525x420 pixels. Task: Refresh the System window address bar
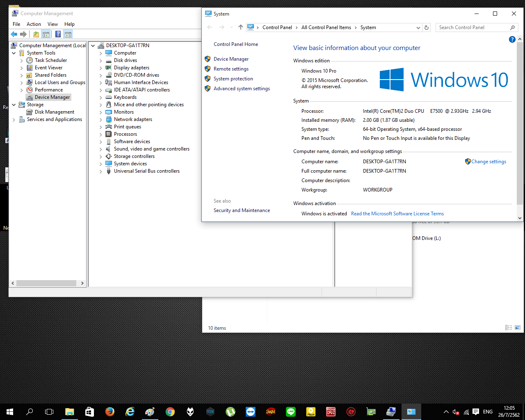pyautogui.click(x=427, y=27)
